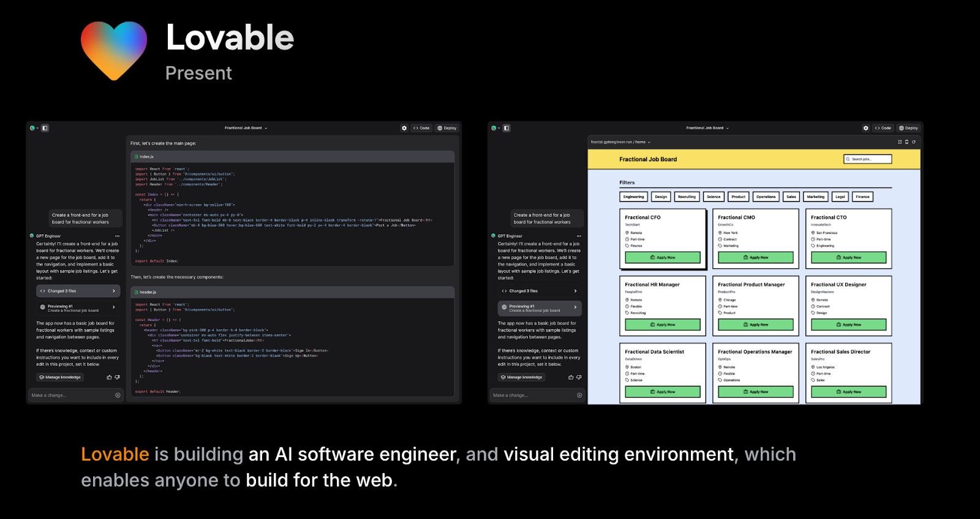Open GPT Engineer message options in left screenshot
The width and height of the screenshot is (980, 519).
point(117,236)
